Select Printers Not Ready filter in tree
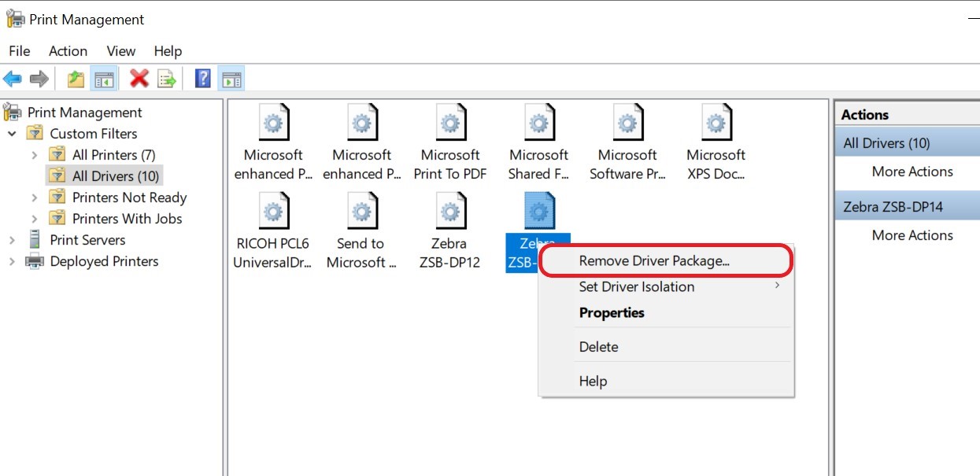Screen dimensions: 980x476 point(129,197)
